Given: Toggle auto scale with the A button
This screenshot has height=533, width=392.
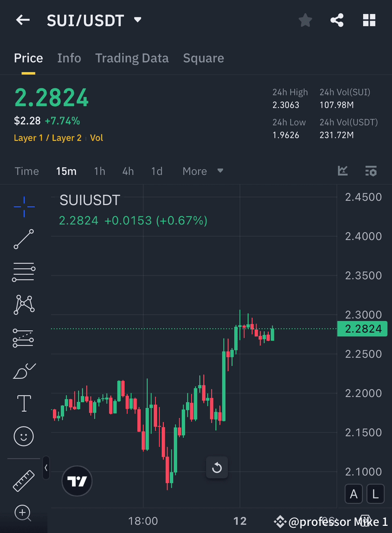Looking at the screenshot, I should pos(354,494).
